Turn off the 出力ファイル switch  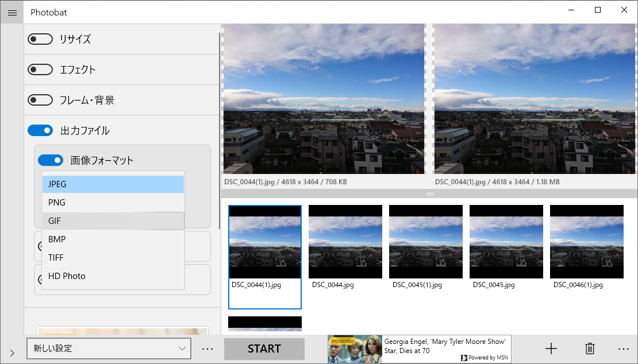tap(40, 130)
